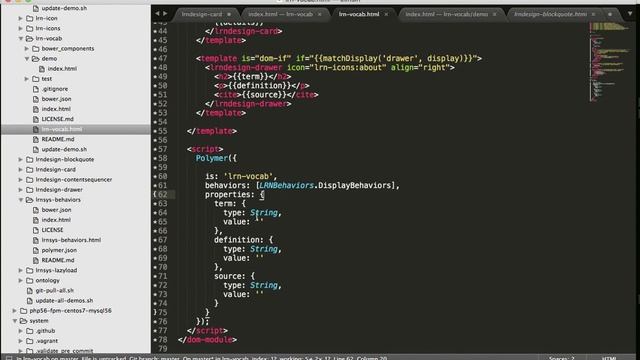
Task: Fold code at line 62 gutter marker
Action: 155,195
